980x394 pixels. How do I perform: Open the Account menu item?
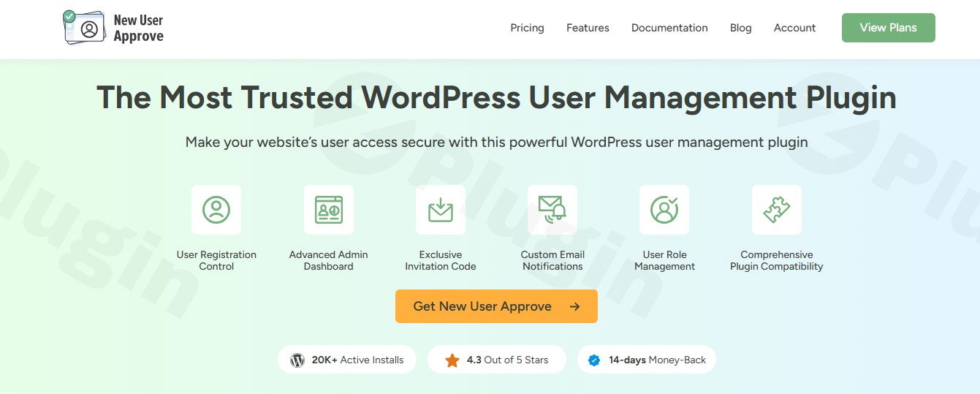[794, 28]
